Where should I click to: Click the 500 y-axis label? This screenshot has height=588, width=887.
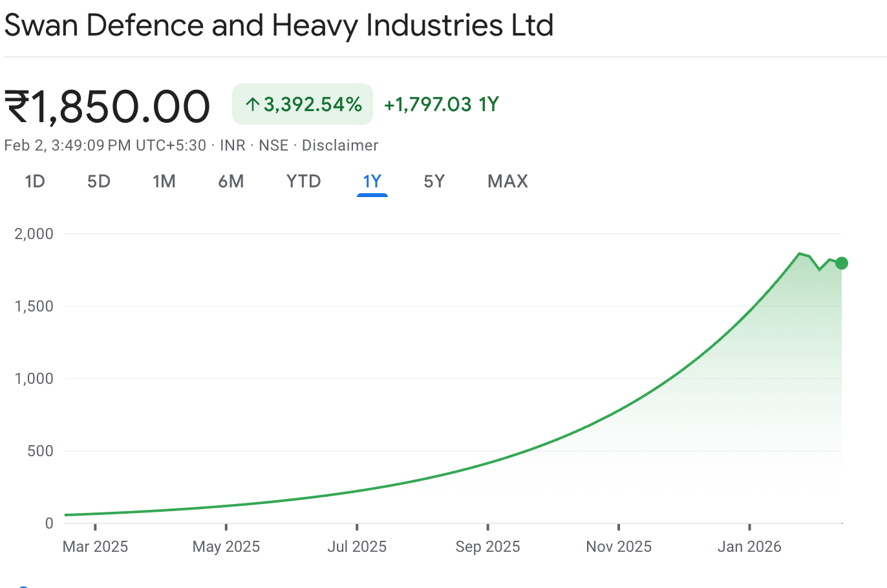[x=41, y=451]
